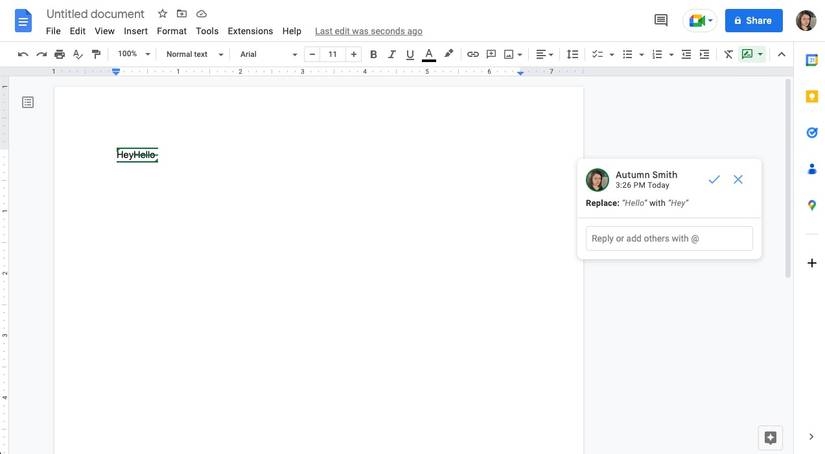
Task: Open the Google Tasks side panel
Action: tap(812, 133)
